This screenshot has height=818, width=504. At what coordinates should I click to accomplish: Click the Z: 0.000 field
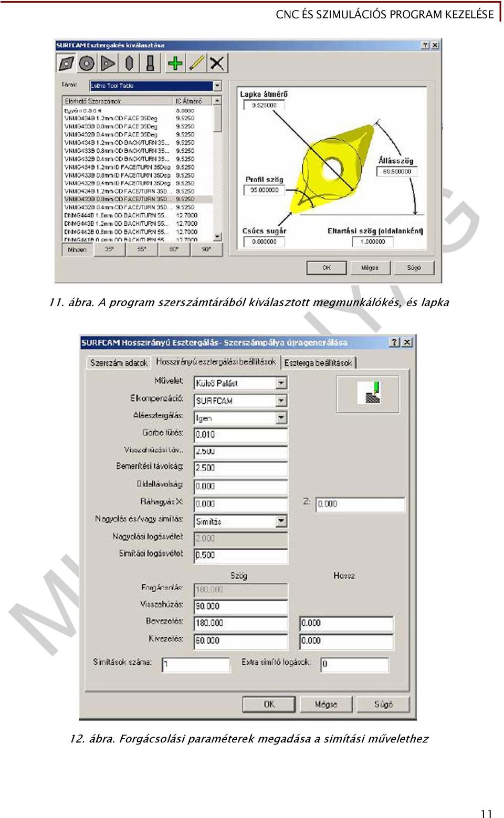tap(360, 504)
